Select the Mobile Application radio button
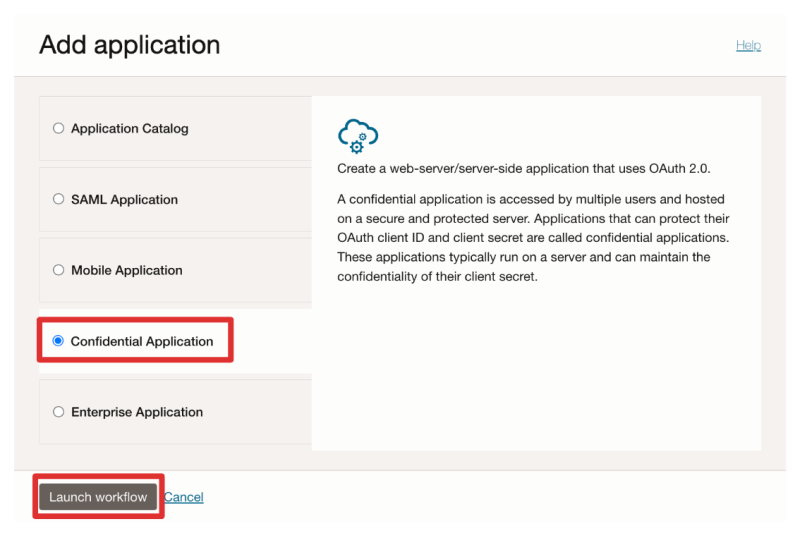The height and width of the screenshot is (536, 800). (58, 270)
